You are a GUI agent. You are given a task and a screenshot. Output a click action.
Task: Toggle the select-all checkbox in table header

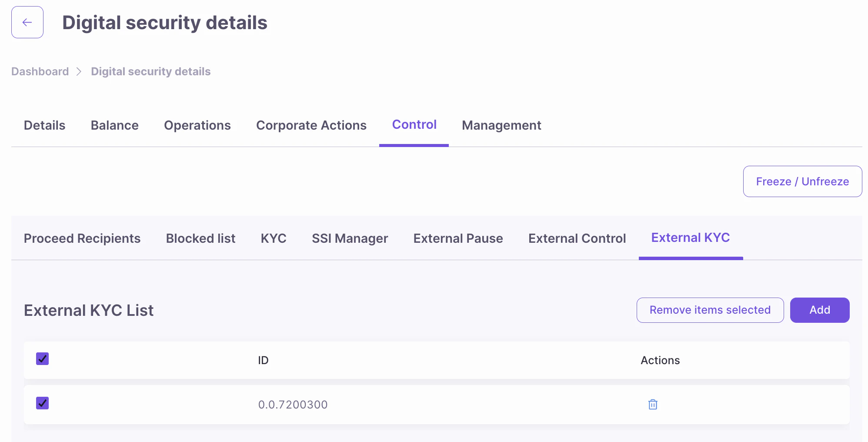point(43,359)
